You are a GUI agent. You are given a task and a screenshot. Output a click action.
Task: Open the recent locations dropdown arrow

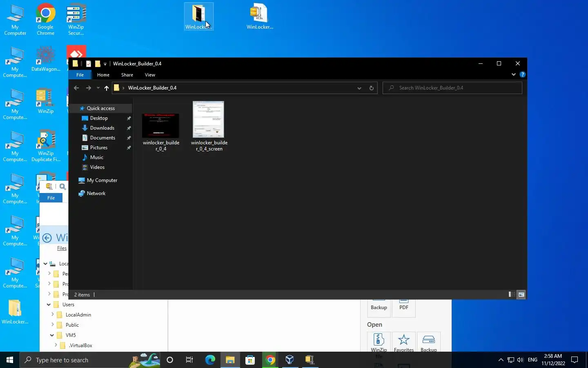[98, 88]
